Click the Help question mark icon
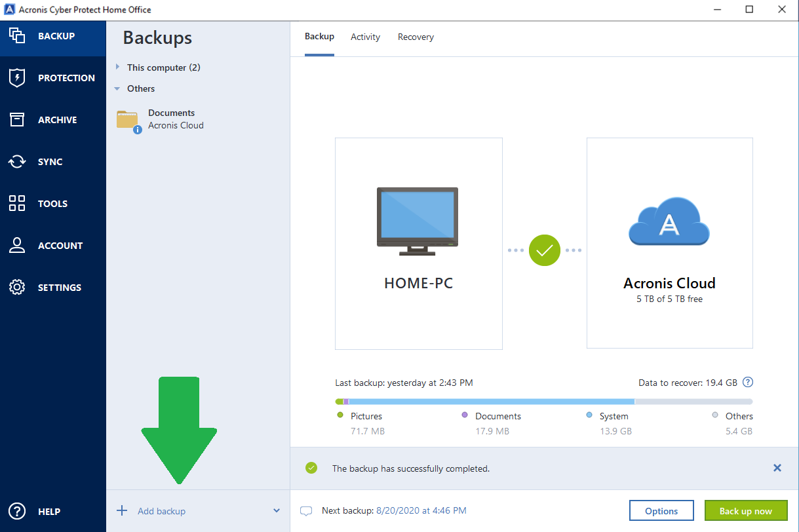The image size is (799, 532). 17,512
